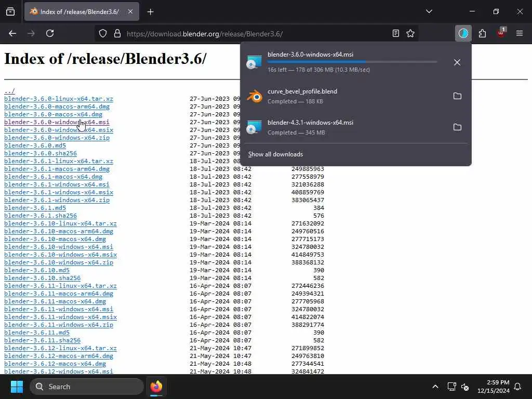
Task: Click blender-3.6.1-linux-x64.tar.xz link
Action: [x=59, y=161]
